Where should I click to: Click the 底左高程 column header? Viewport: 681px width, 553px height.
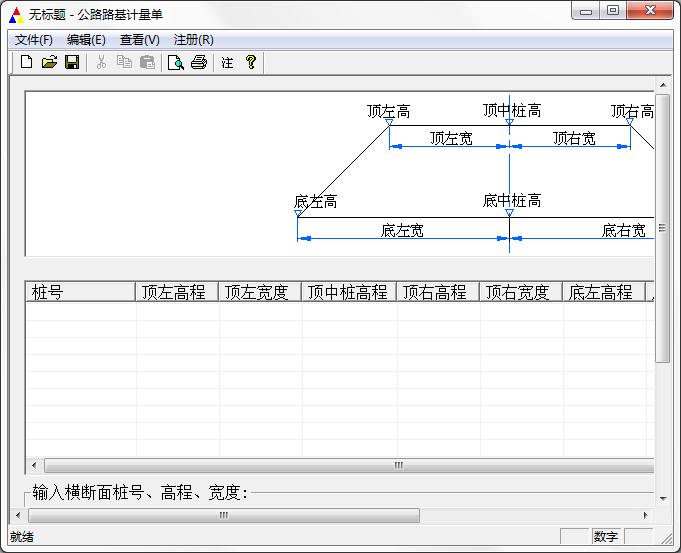(603, 292)
